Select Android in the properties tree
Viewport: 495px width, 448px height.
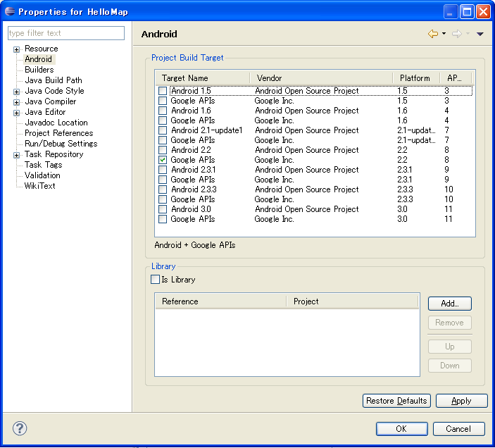click(38, 59)
